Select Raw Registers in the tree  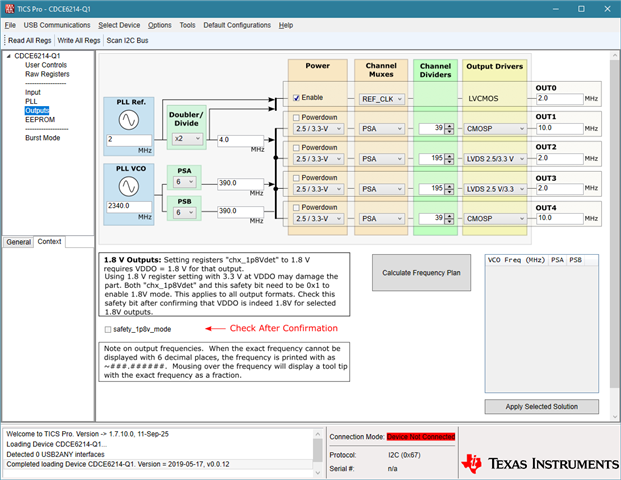[x=47, y=74]
